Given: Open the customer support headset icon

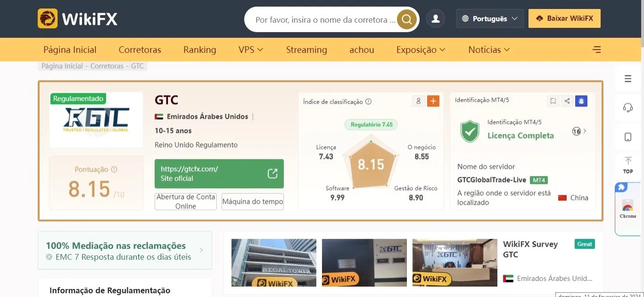Looking at the screenshot, I should click(x=628, y=108).
